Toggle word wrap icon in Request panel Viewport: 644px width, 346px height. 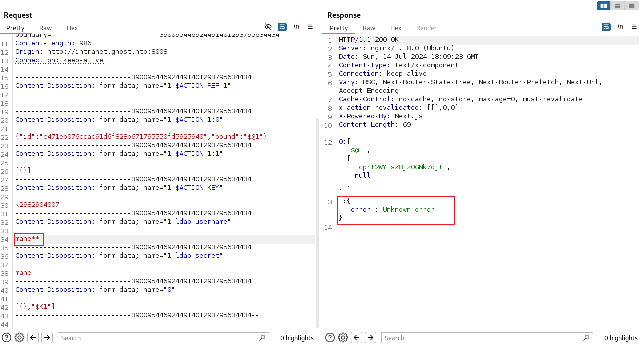click(x=282, y=27)
